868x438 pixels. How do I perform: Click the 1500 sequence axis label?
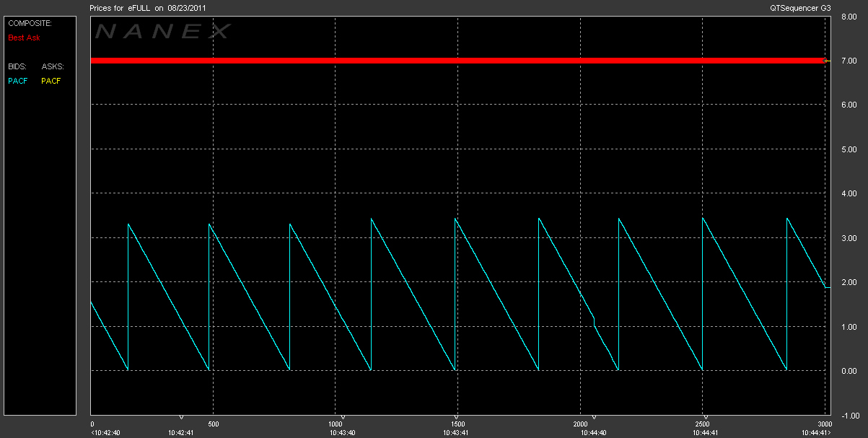[x=457, y=424]
